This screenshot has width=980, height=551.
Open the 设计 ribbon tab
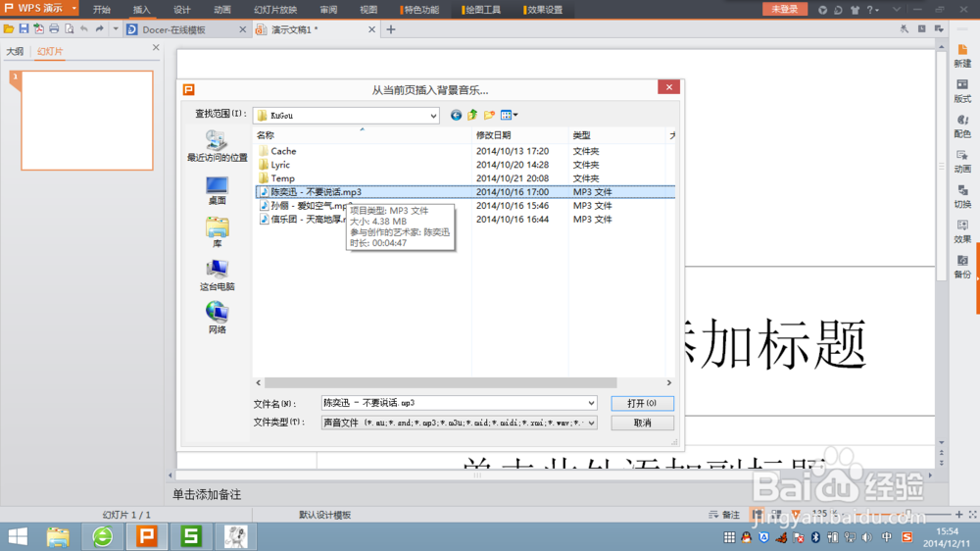click(182, 10)
